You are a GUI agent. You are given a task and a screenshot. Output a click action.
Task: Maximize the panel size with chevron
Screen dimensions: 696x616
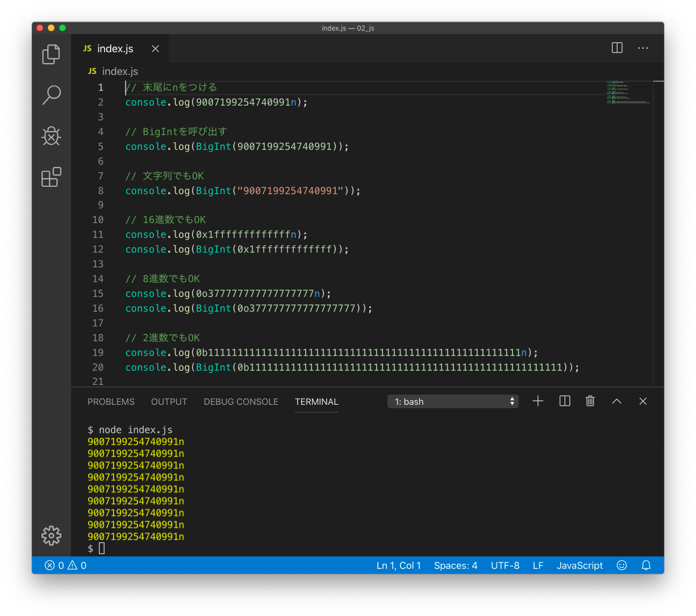point(616,401)
